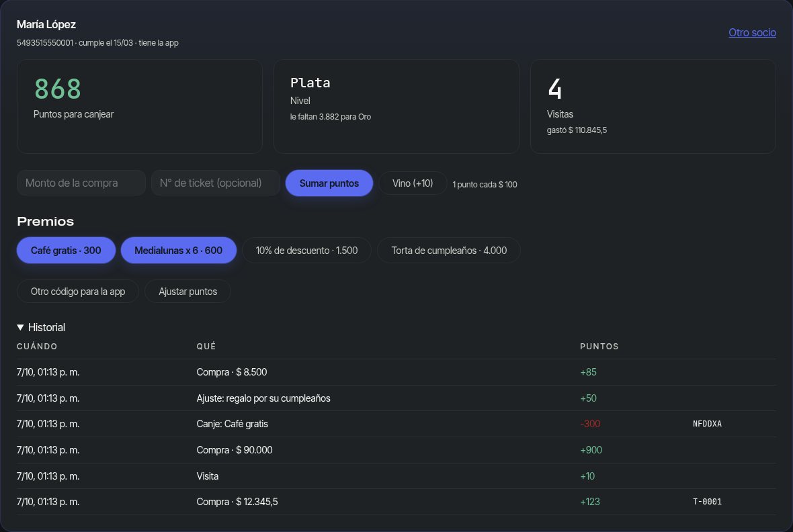The width and height of the screenshot is (793, 532).
Task: Click the 868 points balance
Action: pyautogui.click(x=58, y=89)
